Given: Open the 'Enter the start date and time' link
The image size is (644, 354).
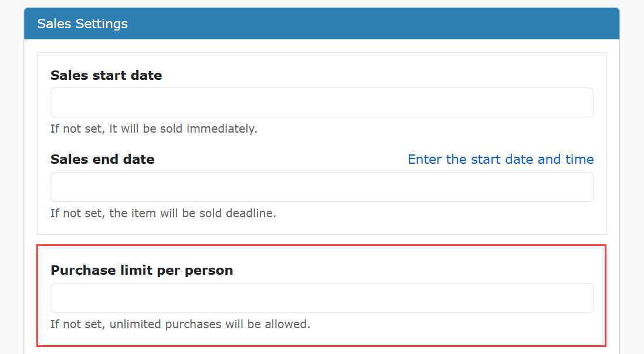Looking at the screenshot, I should tap(501, 159).
